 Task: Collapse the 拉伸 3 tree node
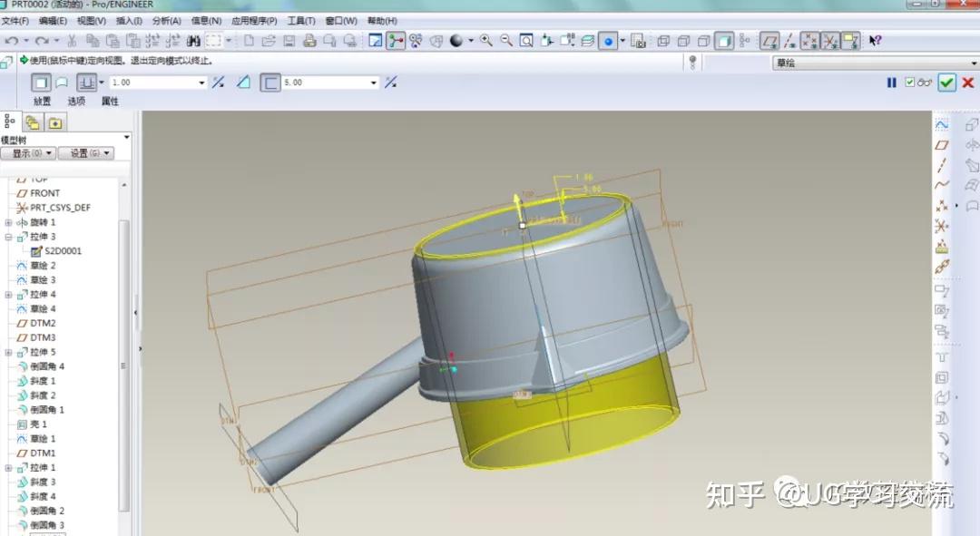8,237
